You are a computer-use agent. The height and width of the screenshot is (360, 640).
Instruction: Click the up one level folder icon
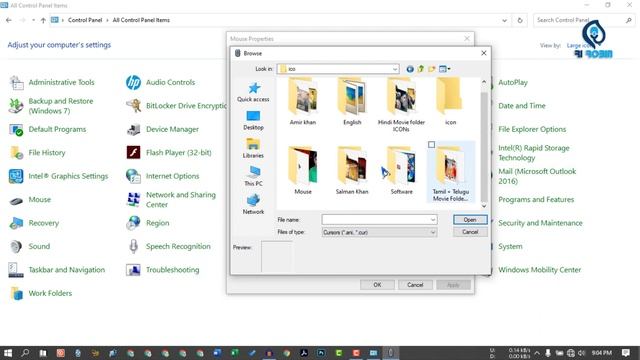click(x=420, y=69)
